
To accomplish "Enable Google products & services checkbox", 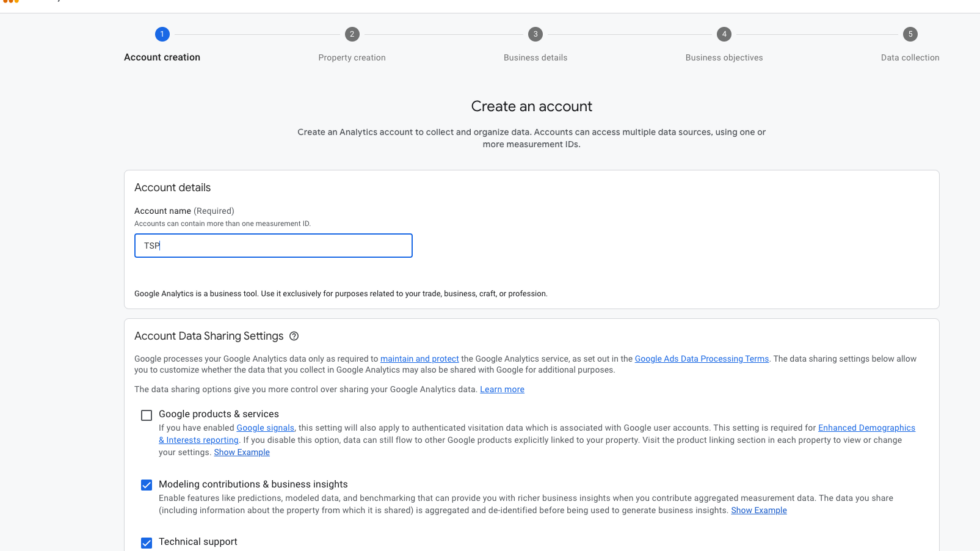I will tap(146, 415).
